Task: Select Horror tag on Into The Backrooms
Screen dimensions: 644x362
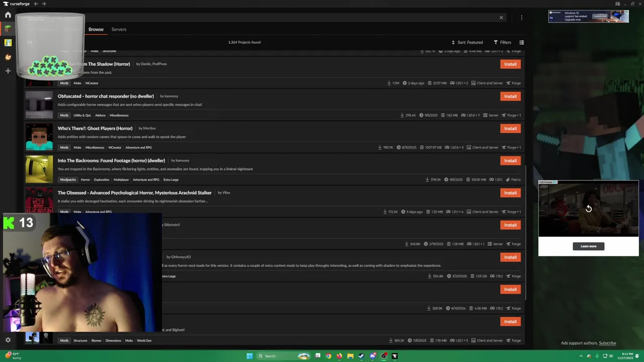Action: coord(85,179)
